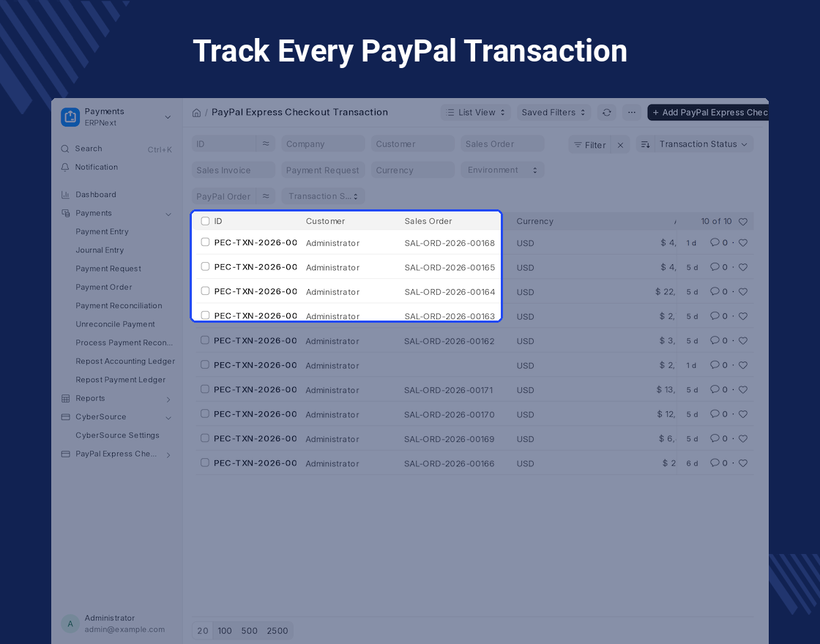Image resolution: width=820 pixels, height=644 pixels.
Task: Set page size to 20
Action: [203, 631]
